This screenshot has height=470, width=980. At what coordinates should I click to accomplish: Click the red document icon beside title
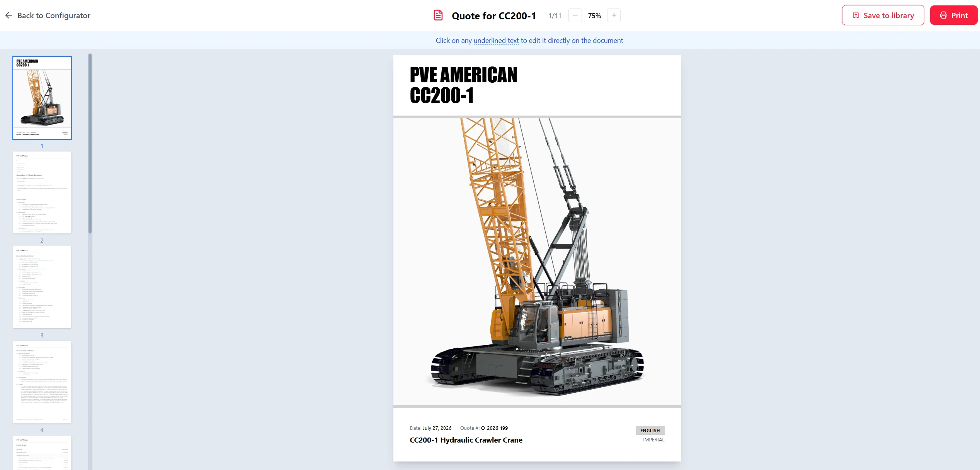(438, 15)
